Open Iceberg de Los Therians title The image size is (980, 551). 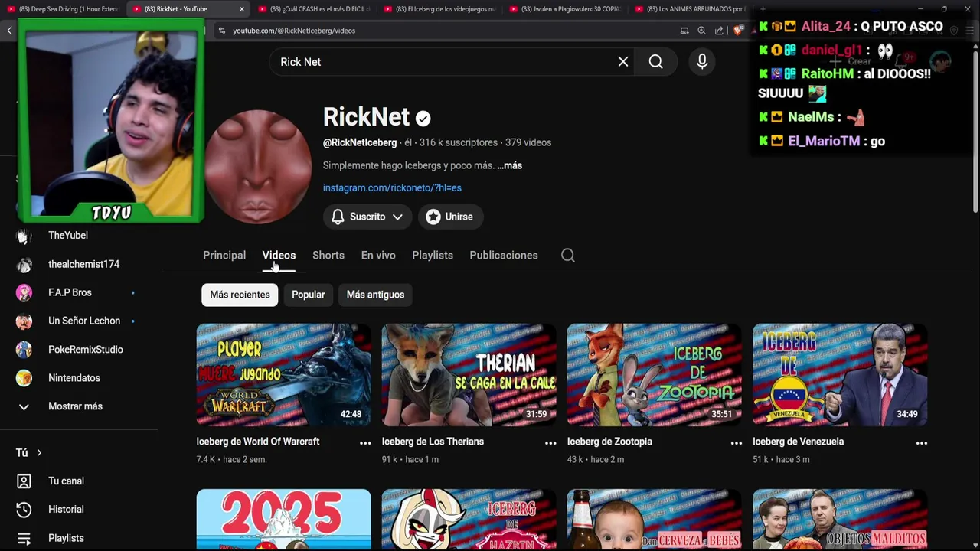[x=433, y=442]
